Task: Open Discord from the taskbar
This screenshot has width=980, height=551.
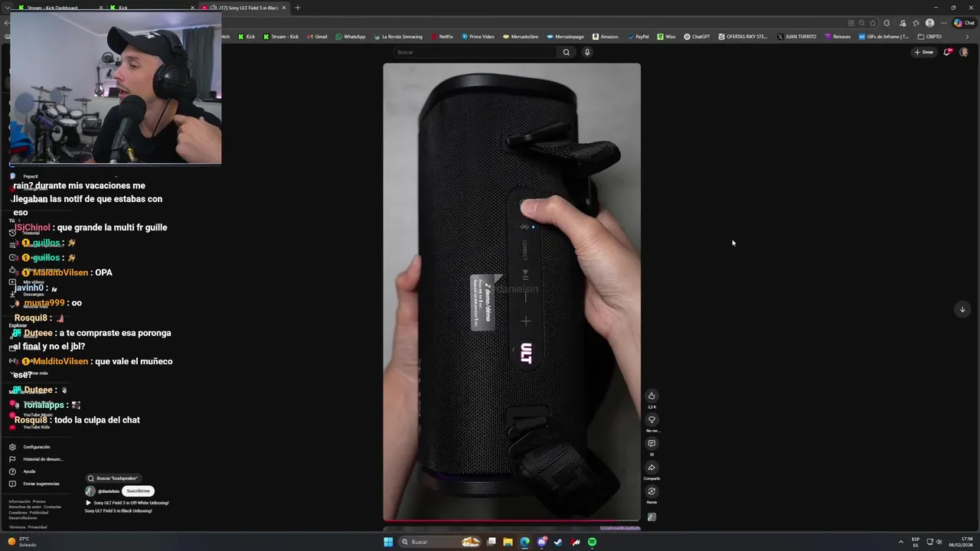Action: pyautogui.click(x=541, y=542)
